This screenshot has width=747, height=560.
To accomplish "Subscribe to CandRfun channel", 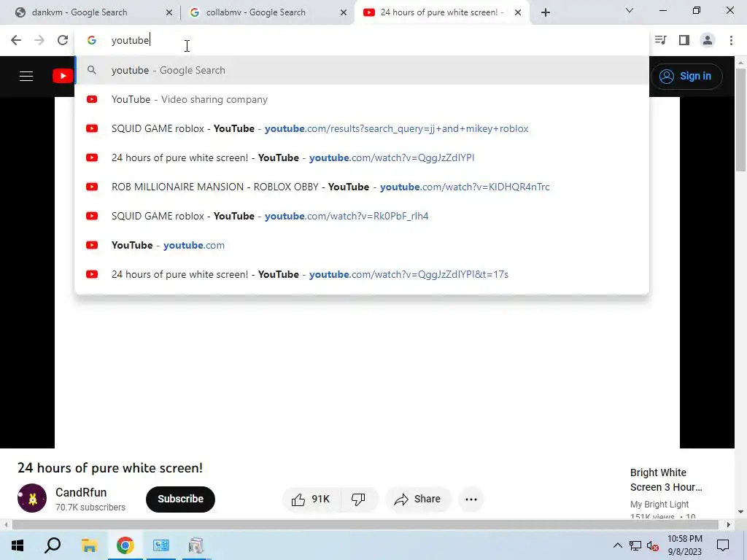I will point(181,499).
